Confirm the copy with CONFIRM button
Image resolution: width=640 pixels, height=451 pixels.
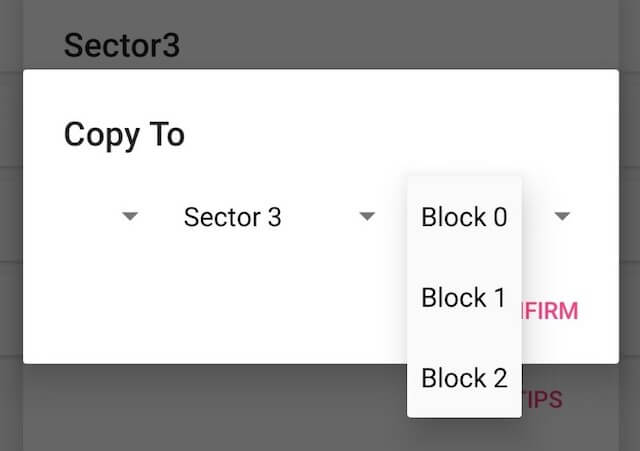[x=550, y=311]
